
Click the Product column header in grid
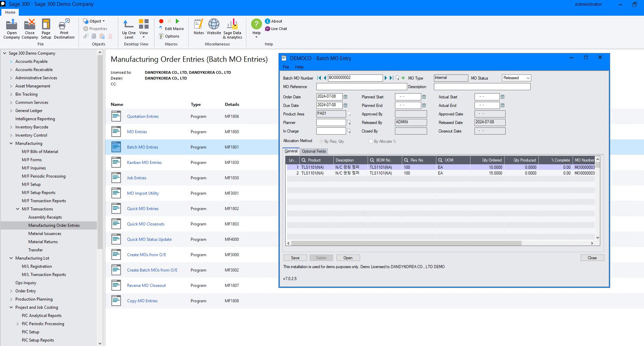[316, 160]
